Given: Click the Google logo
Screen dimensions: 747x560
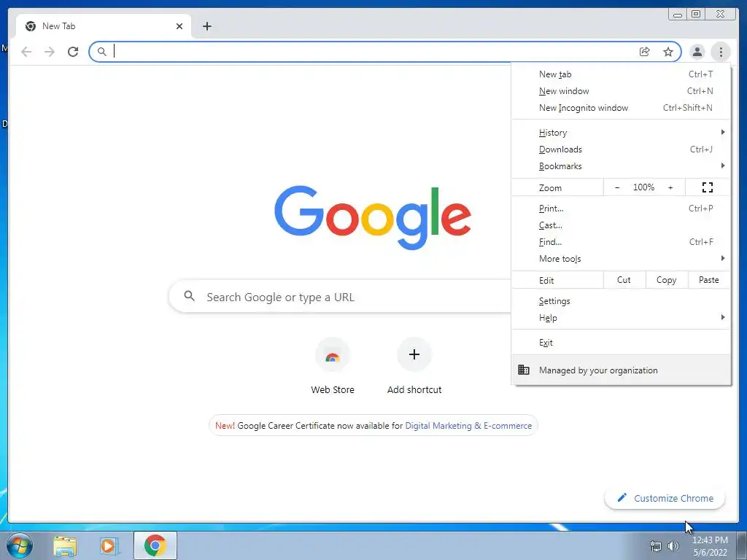Looking at the screenshot, I should coord(373,217).
